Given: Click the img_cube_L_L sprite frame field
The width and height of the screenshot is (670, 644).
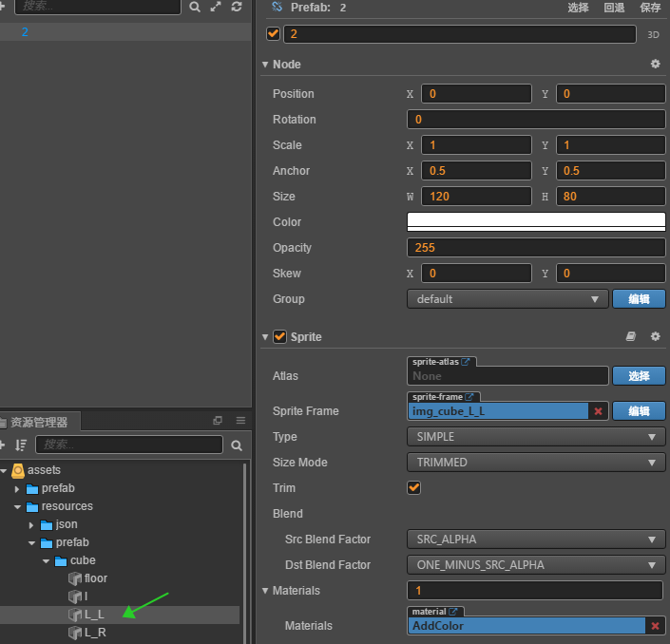Looking at the screenshot, I should [498, 411].
